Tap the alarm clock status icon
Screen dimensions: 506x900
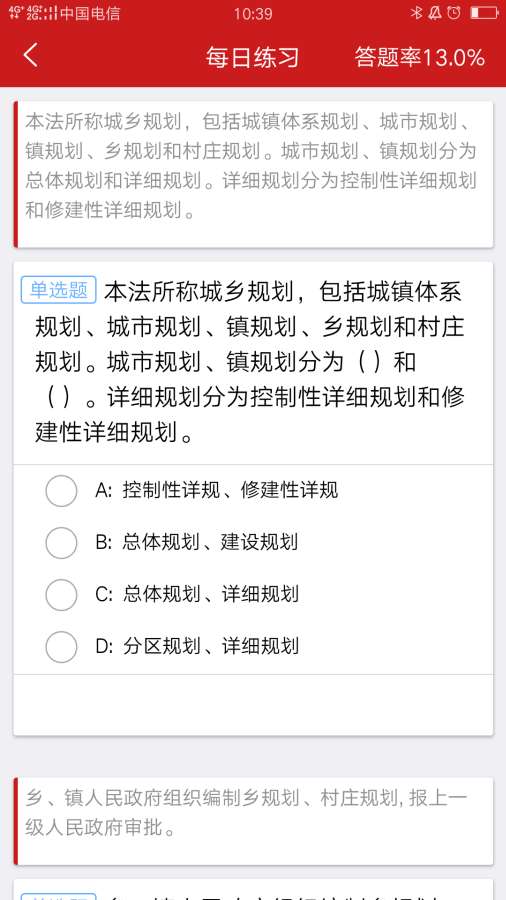pyautogui.click(x=454, y=13)
